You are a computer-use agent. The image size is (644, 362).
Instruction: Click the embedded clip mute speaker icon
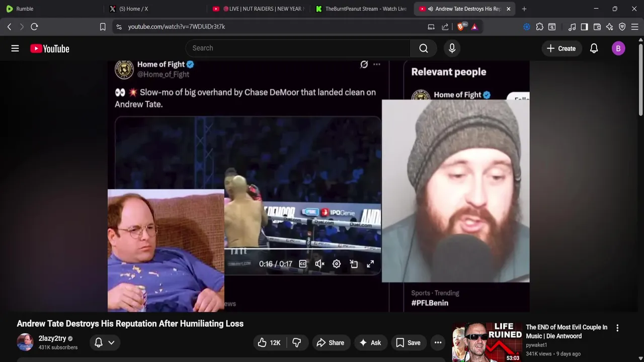pos(319,264)
